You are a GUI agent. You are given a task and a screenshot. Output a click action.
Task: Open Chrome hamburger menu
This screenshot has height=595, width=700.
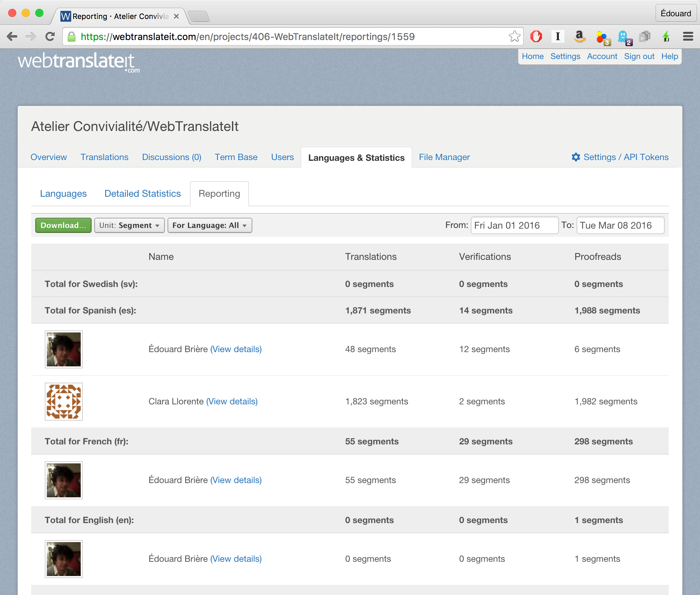tap(688, 36)
